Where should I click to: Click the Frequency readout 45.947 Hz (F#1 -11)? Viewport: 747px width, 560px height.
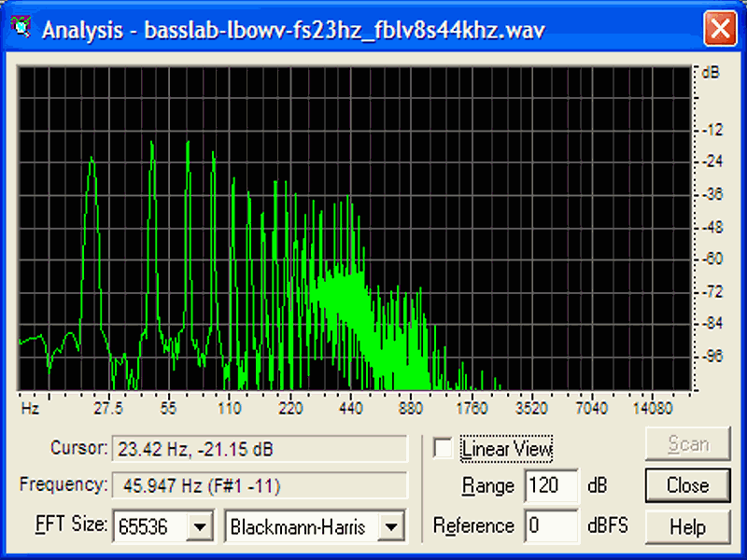(x=260, y=485)
